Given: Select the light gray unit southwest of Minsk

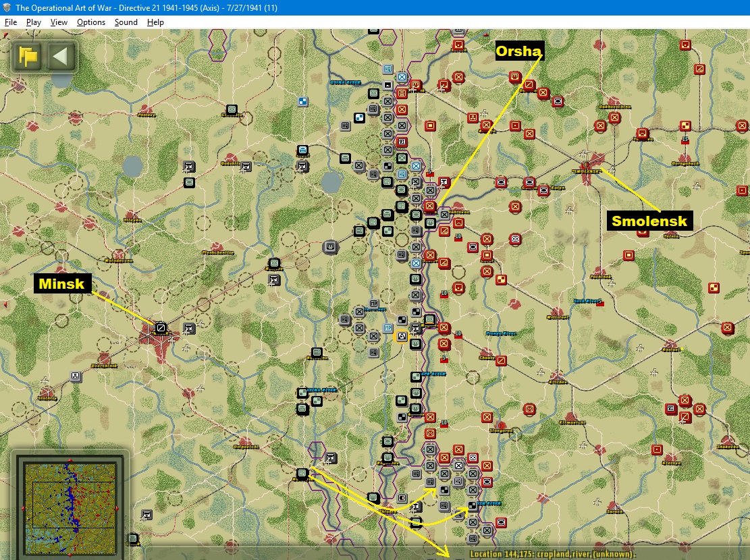Looking at the screenshot, I should [75, 376].
